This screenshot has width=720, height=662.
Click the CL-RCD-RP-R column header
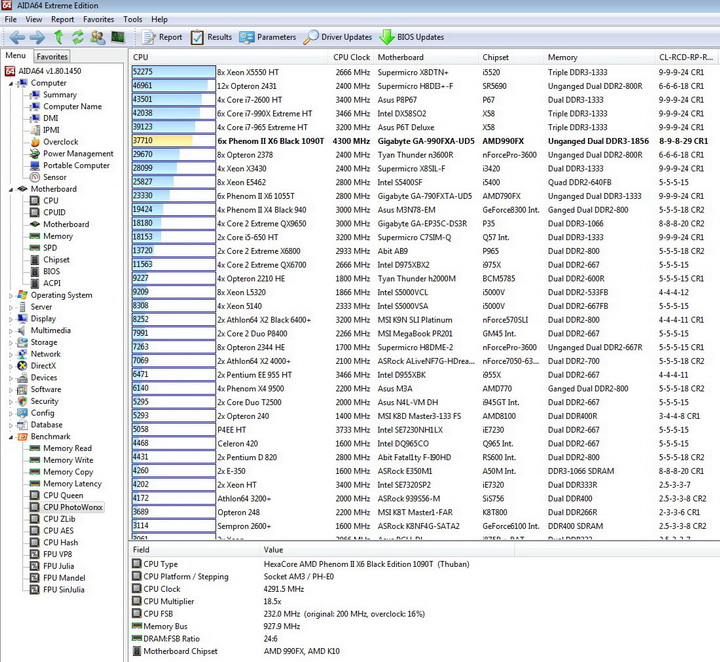coord(686,57)
